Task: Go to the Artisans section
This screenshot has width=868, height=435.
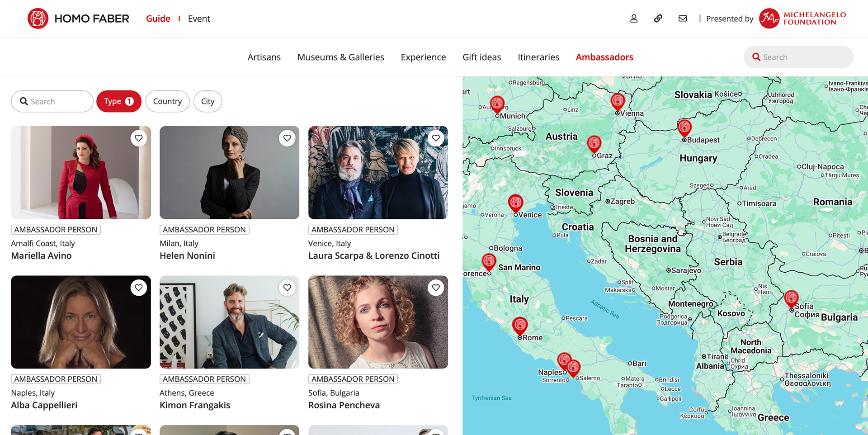Action: [x=264, y=57]
